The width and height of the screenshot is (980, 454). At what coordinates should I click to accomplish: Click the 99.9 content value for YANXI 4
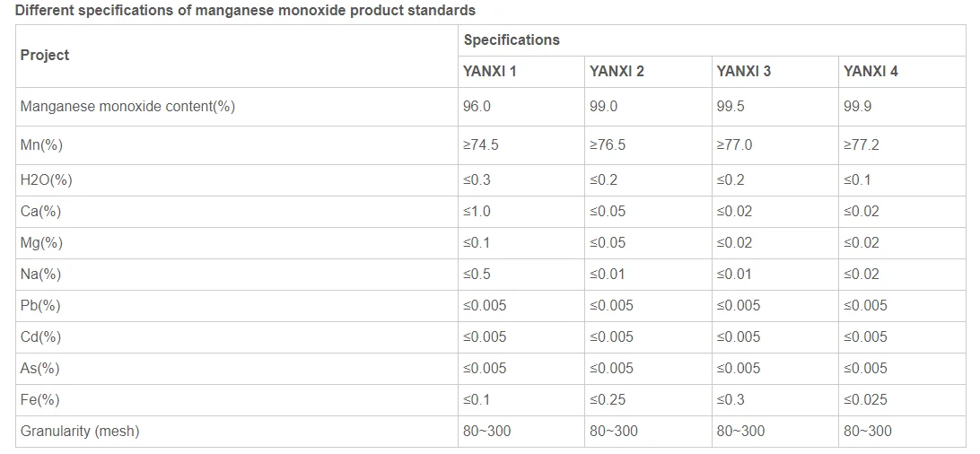858,107
